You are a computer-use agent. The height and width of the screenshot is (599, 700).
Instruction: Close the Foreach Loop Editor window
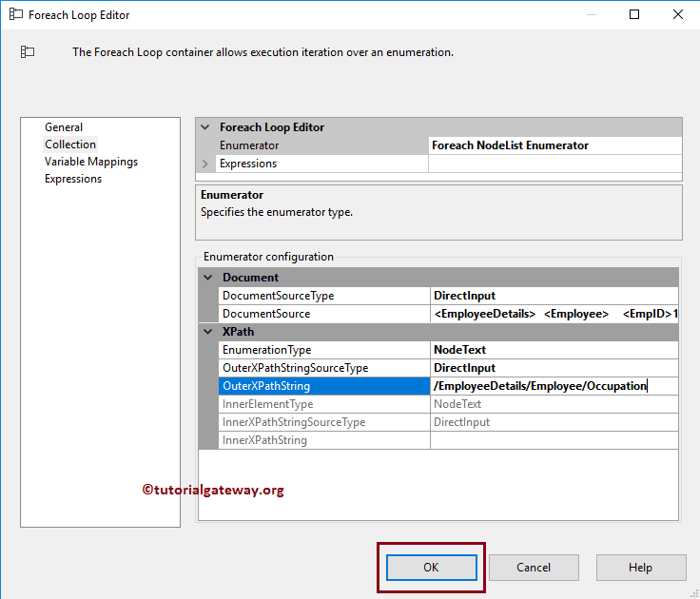point(678,14)
